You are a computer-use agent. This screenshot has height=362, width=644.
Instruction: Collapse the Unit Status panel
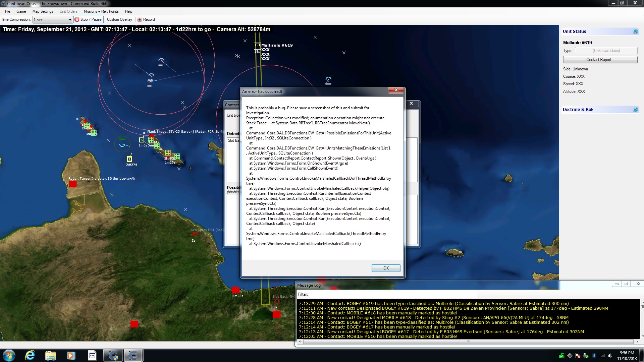click(x=635, y=32)
